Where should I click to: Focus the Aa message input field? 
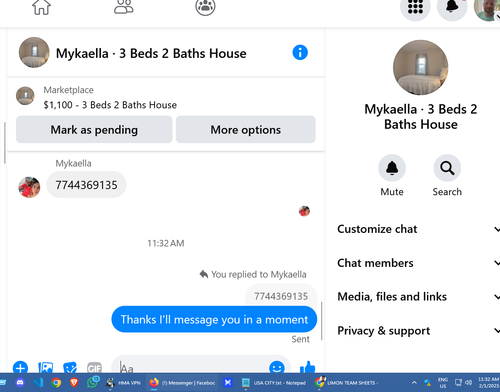click(x=193, y=367)
